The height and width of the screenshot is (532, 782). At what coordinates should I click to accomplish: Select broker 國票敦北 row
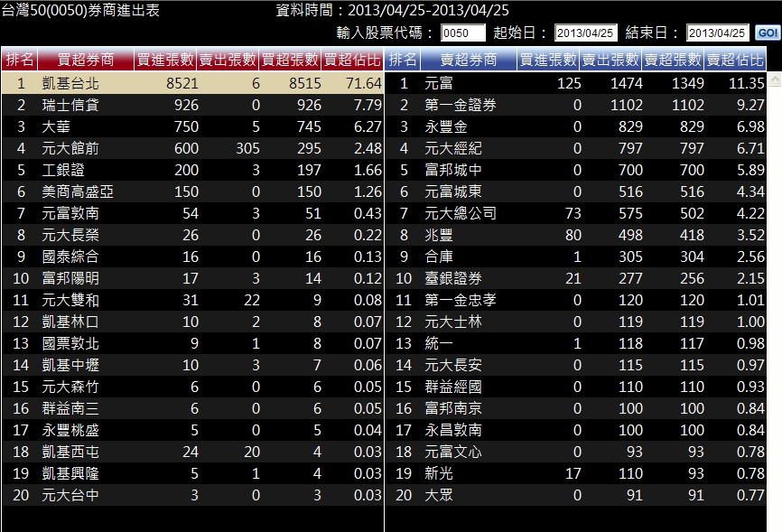coord(192,343)
